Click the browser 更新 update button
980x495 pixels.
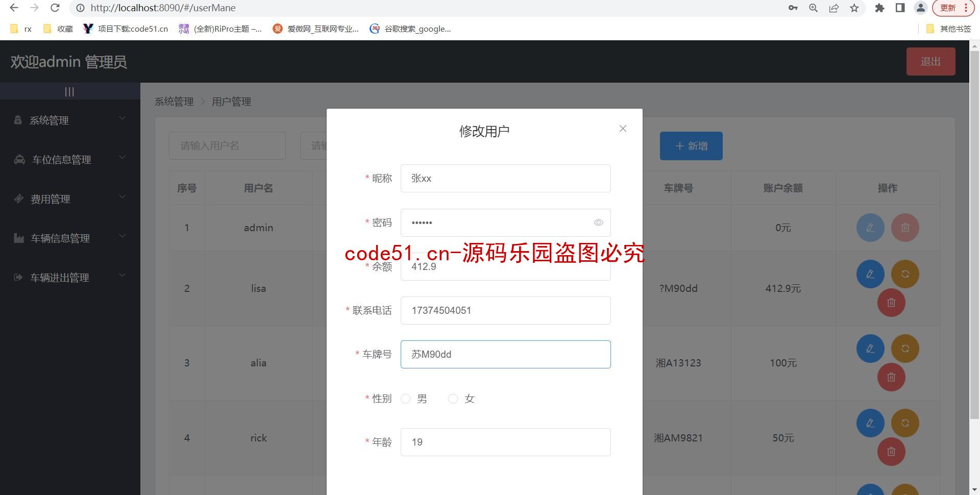pyautogui.click(x=953, y=8)
